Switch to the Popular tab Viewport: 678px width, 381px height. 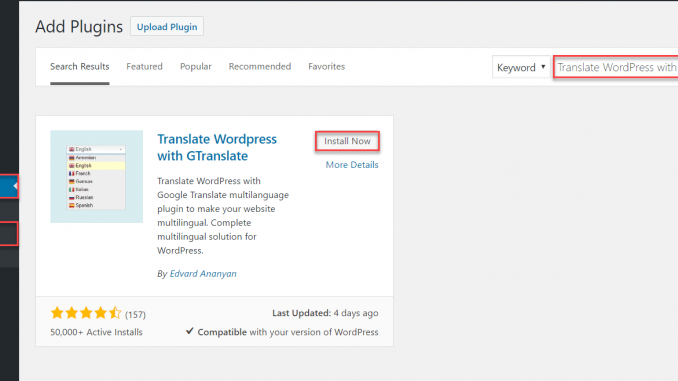tap(196, 67)
